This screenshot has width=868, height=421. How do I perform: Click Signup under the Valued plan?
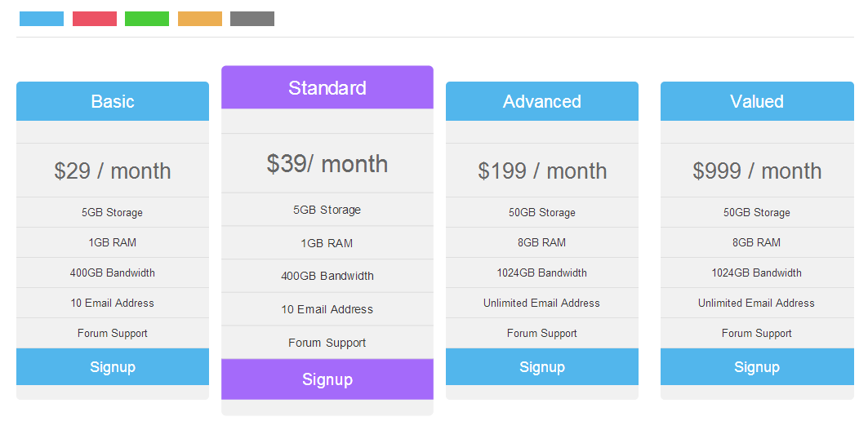tap(757, 367)
